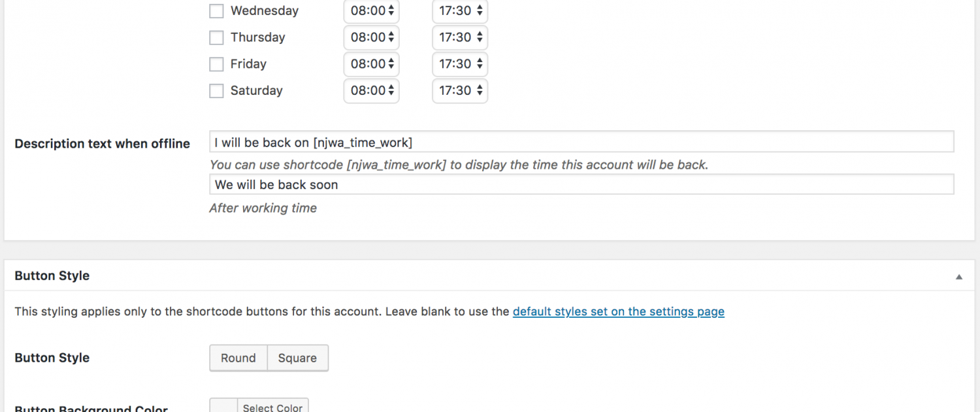Change Thursday end time 17:30 dropdown
This screenshot has height=412, width=980.
pos(460,38)
